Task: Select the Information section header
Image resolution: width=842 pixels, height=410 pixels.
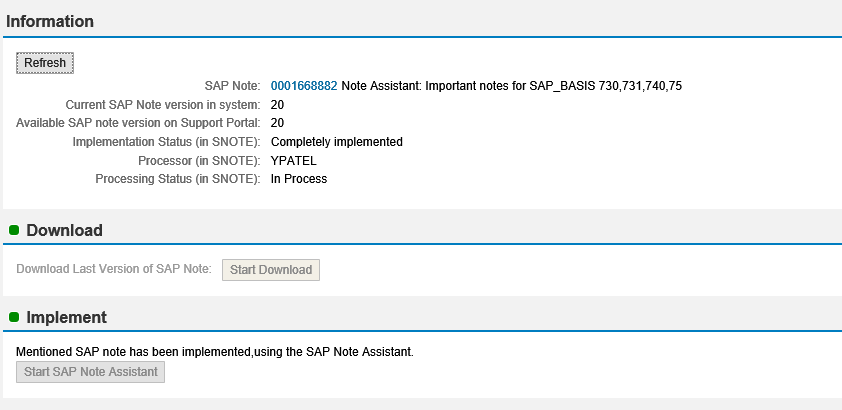Action: pyautogui.click(x=50, y=21)
